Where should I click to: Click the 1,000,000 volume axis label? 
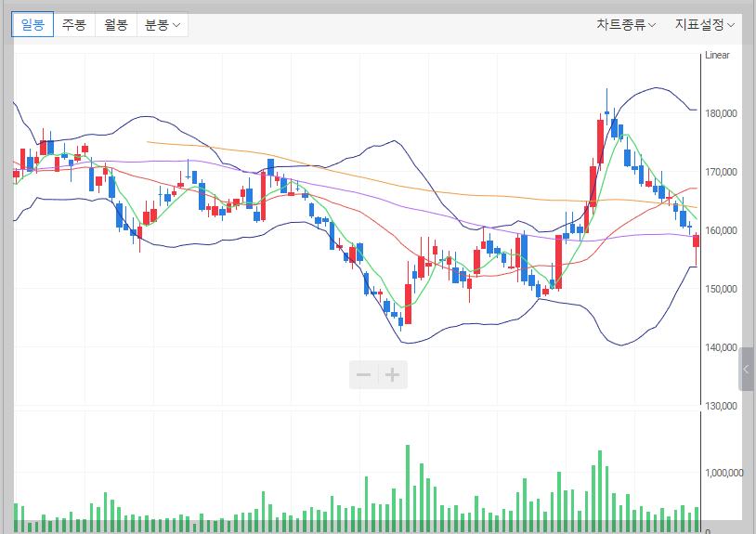point(723,473)
